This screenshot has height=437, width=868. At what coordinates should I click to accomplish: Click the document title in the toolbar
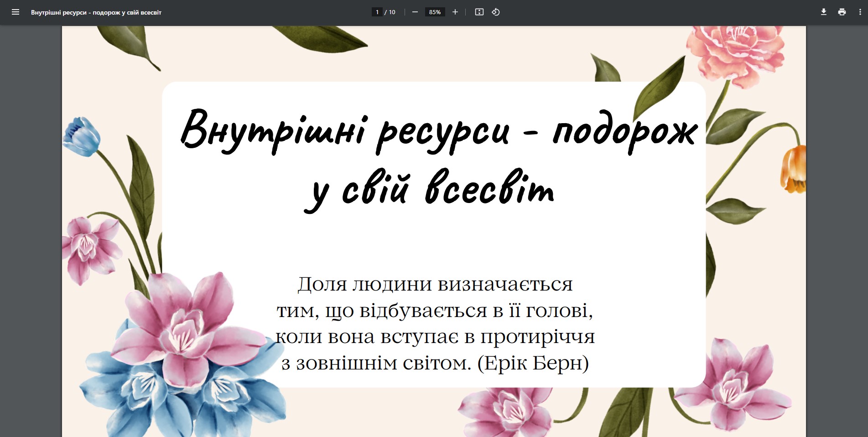click(x=96, y=12)
